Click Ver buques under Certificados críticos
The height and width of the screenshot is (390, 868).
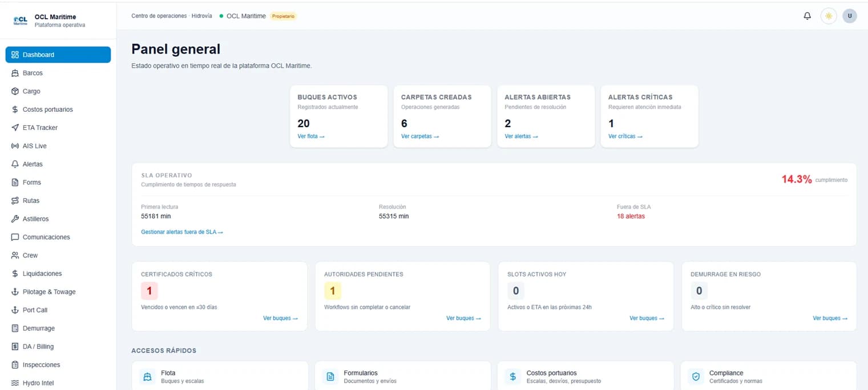tap(280, 318)
